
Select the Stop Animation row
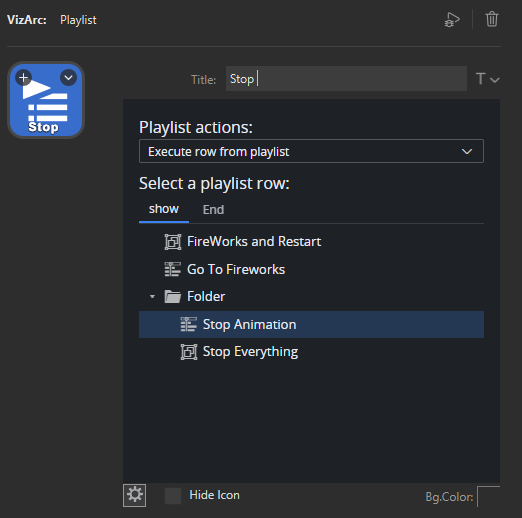point(311,324)
